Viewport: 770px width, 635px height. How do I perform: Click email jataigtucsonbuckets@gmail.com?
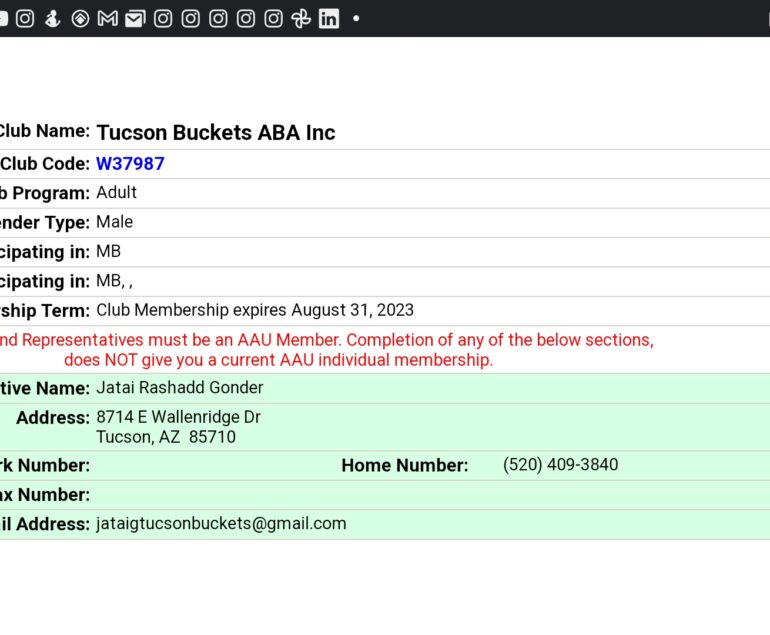[221, 524]
